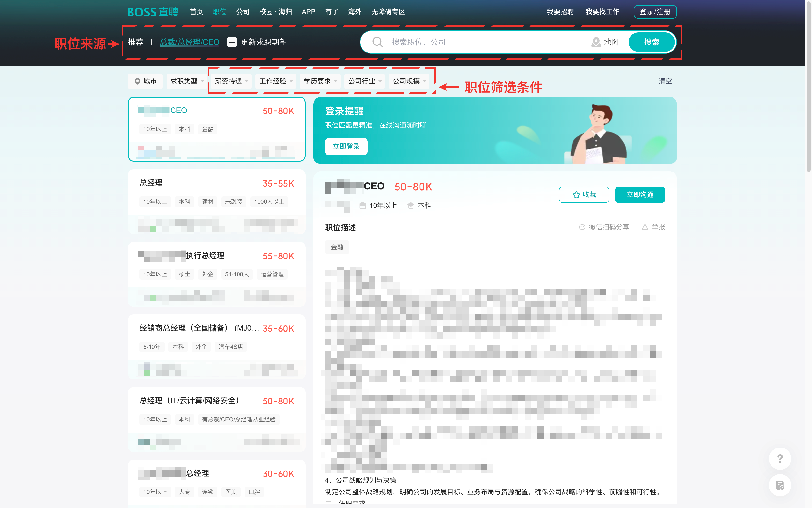The image size is (812, 508).
Task: Expand the 公司行业 filter
Action: click(x=365, y=81)
